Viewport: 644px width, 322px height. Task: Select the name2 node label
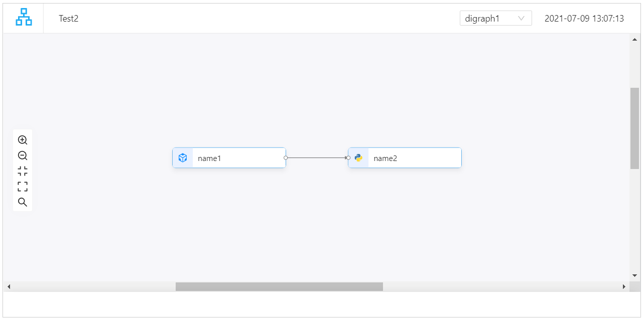click(x=384, y=158)
